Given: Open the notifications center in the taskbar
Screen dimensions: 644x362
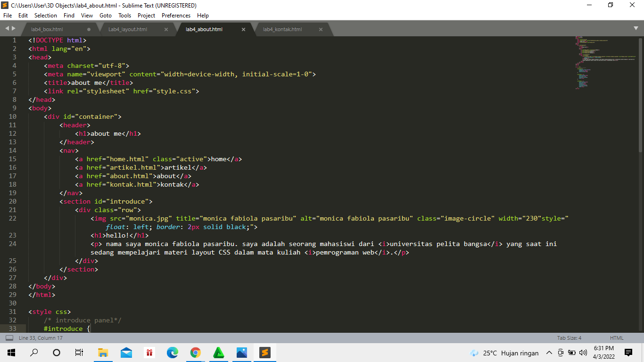Looking at the screenshot, I should tap(628, 353).
